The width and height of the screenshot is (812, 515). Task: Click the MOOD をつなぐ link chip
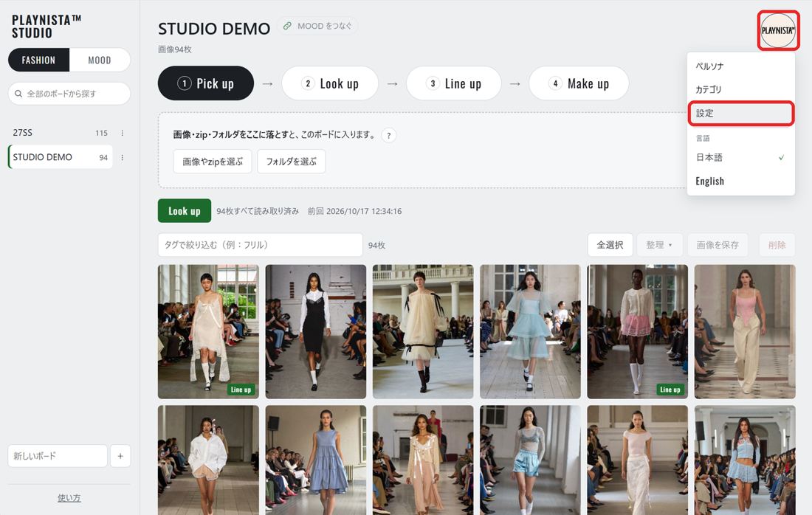(317, 26)
